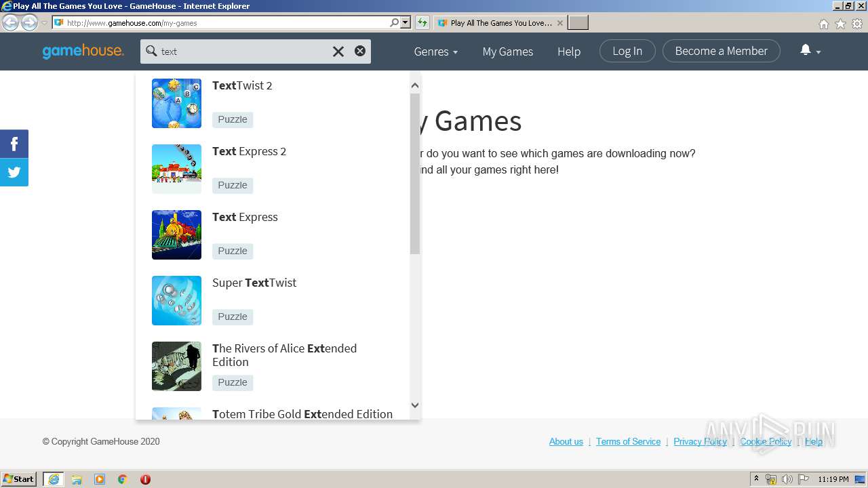The image size is (868, 488).
Task: Close the search box with the circled X
Action: point(360,51)
